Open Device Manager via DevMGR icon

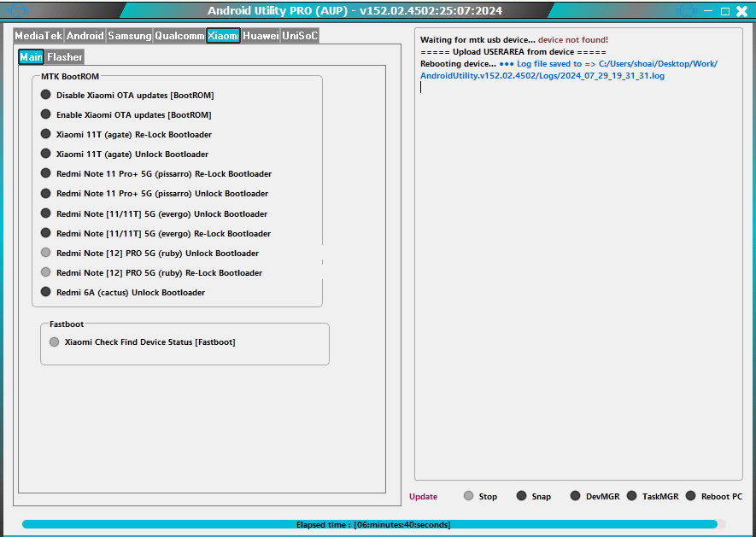pyautogui.click(x=575, y=495)
